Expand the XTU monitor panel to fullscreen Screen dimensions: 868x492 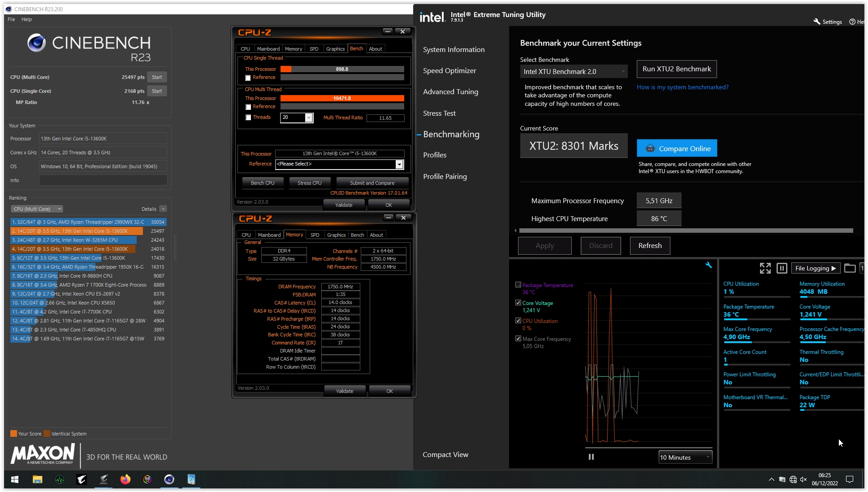(765, 268)
